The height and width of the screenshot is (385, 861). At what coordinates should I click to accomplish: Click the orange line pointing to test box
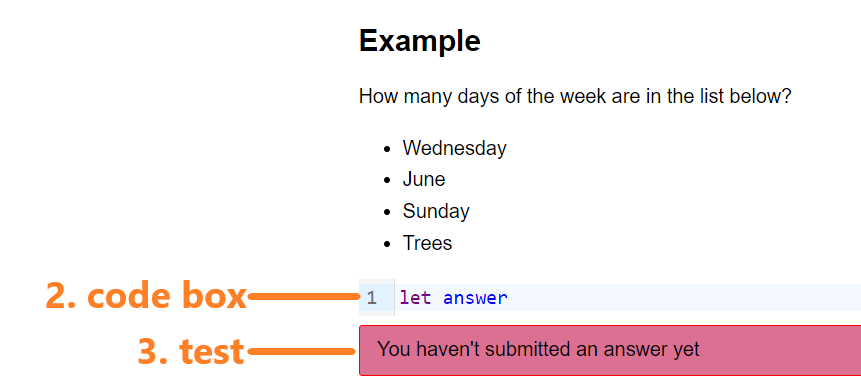tap(301, 351)
